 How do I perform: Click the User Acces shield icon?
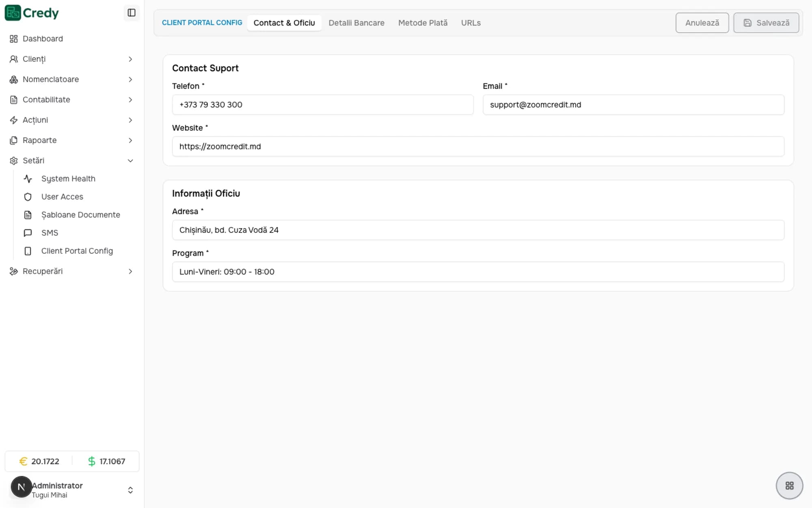[28, 197]
